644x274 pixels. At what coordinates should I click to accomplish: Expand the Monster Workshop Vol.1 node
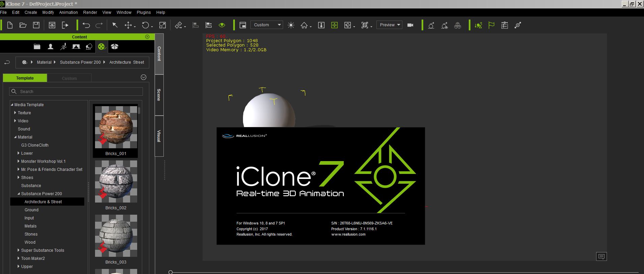[19, 161]
